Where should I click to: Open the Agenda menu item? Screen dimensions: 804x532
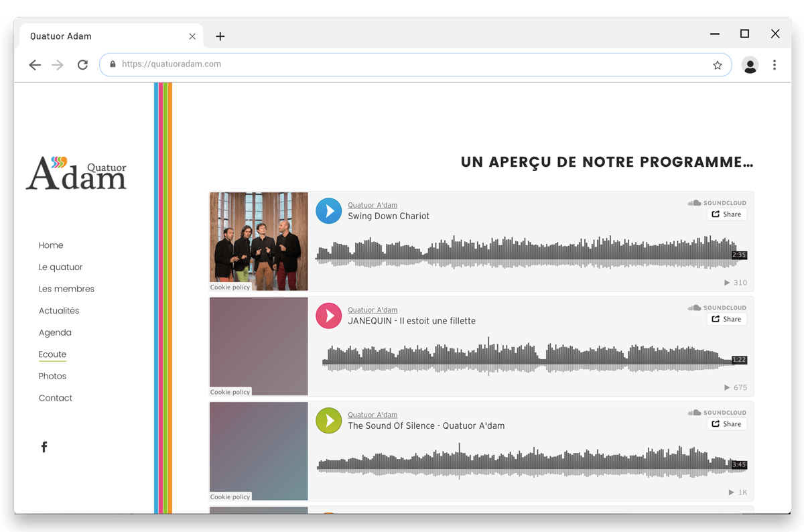coord(55,332)
